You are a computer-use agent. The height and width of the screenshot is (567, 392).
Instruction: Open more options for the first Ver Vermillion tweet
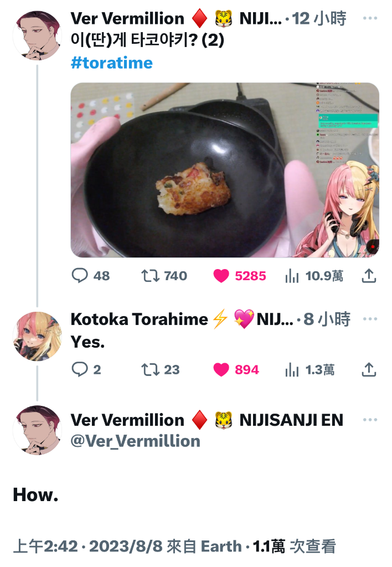370,18
